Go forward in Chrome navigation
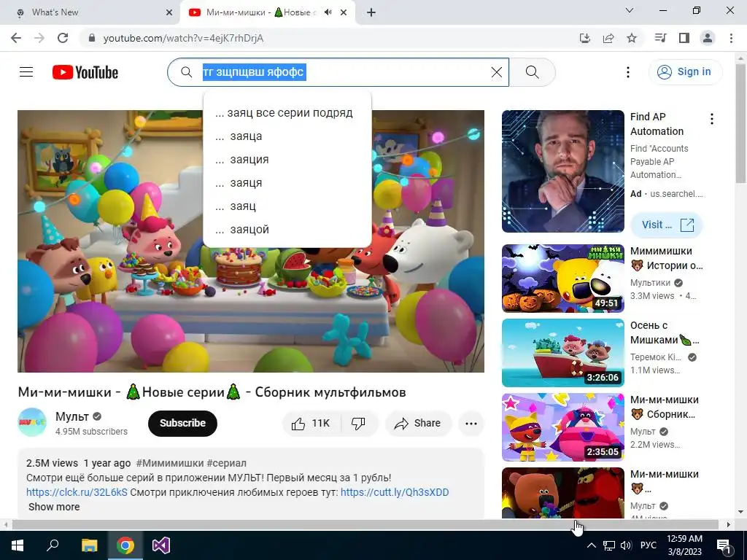Viewport: 747px width, 560px height. coord(39,38)
